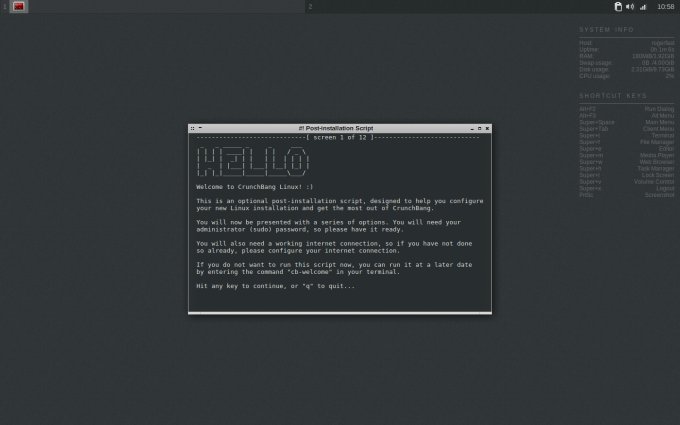Select the terminal task icon in panel
The image size is (680, 425).
(19, 7)
